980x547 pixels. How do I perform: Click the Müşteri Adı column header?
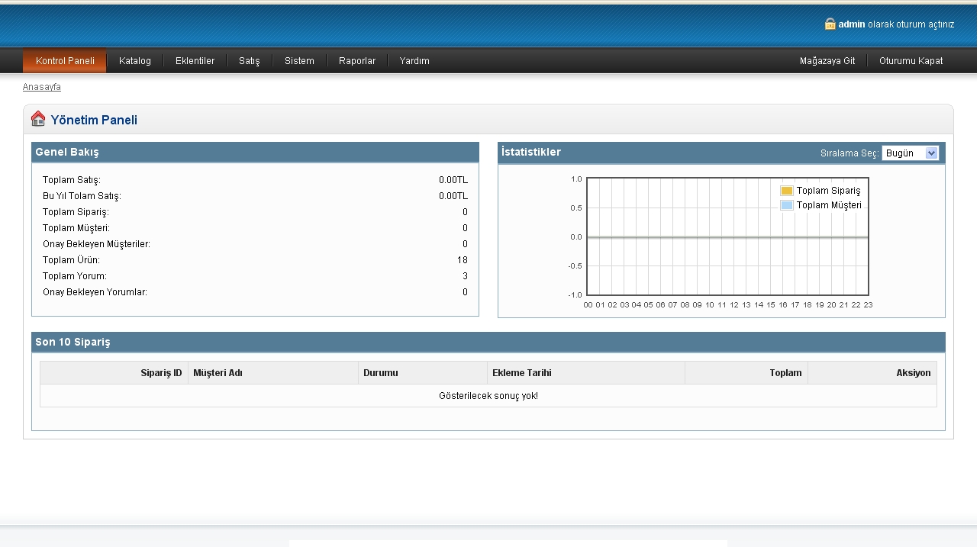218,373
